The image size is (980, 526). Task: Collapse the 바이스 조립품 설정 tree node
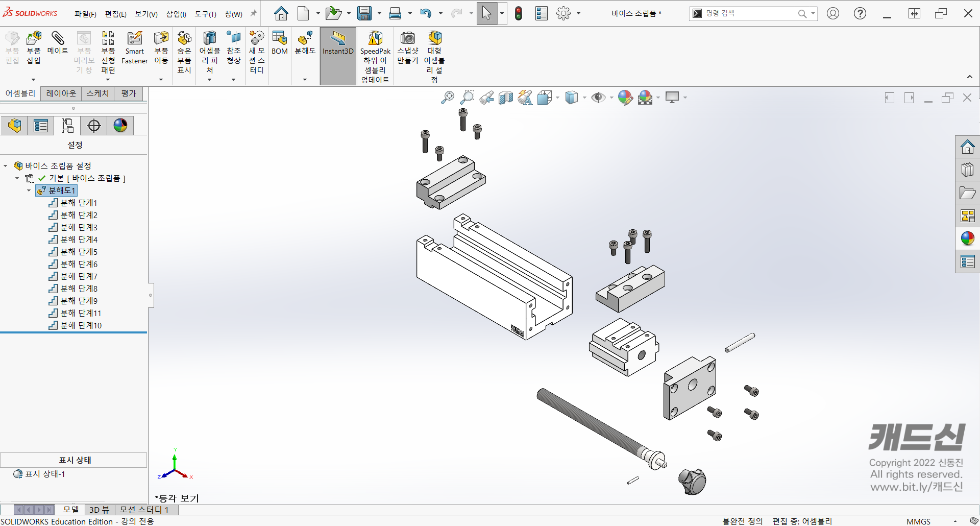(x=6, y=166)
